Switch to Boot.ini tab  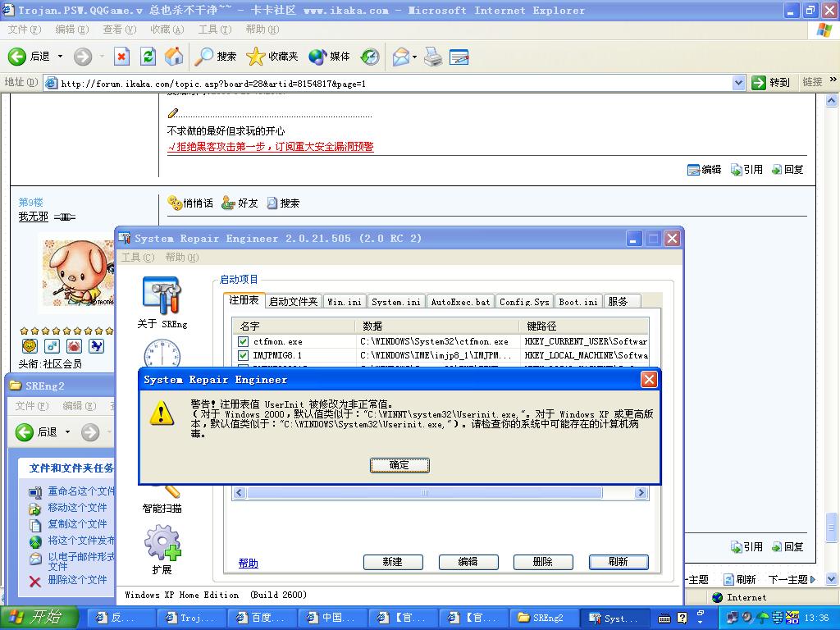pos(578,302)
